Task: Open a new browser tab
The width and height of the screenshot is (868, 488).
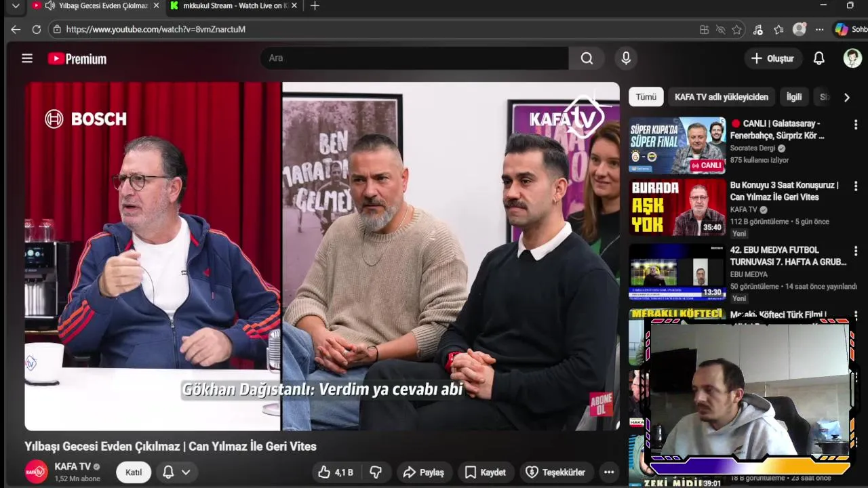Action: 315,6
